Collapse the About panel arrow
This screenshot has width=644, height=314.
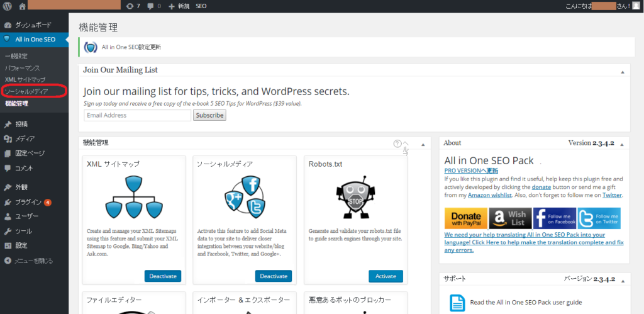622,145
